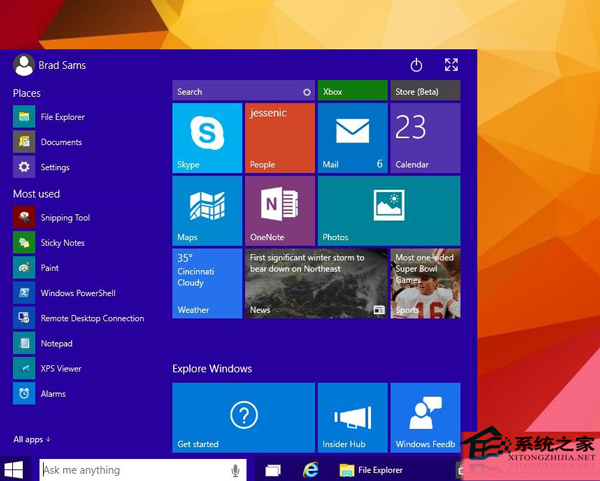Click the Get started tile

tap(243, 417)
